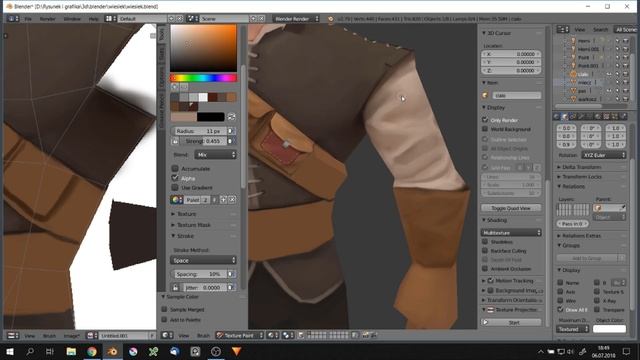Screen dimensions: 640x360
Task: Open the outliner Search menu
Action: [x=600, y=29]
